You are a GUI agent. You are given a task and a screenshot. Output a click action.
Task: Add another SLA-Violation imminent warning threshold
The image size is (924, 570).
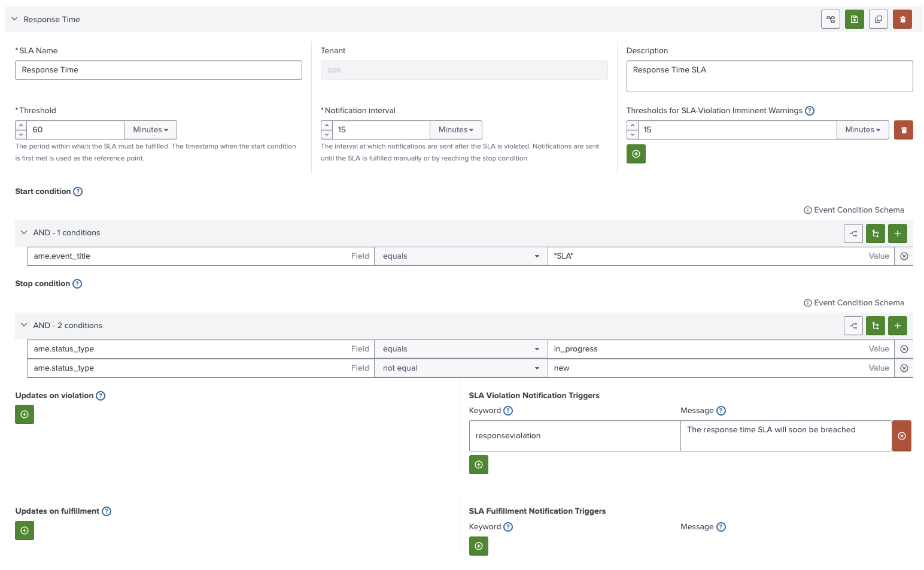point(636,153)
